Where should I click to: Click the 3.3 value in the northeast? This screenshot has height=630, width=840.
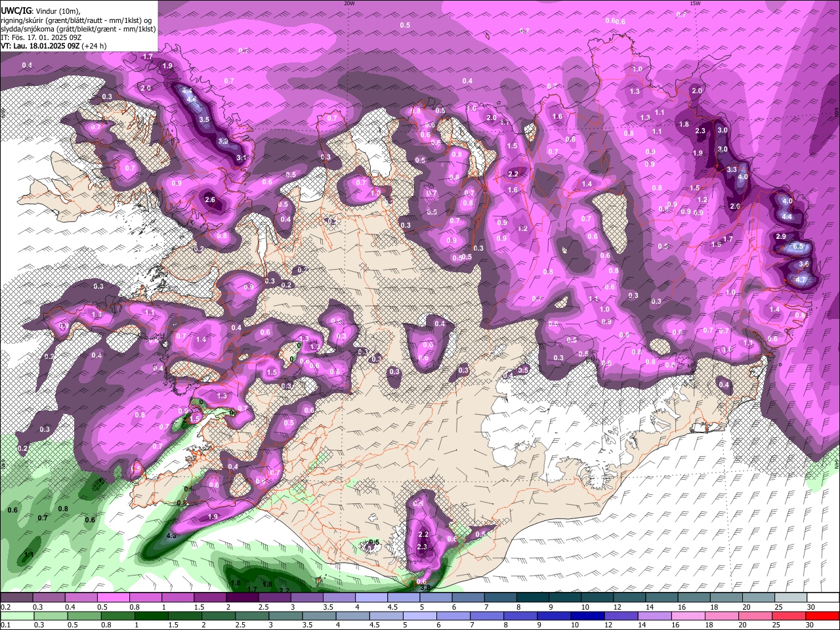(732, 169)
